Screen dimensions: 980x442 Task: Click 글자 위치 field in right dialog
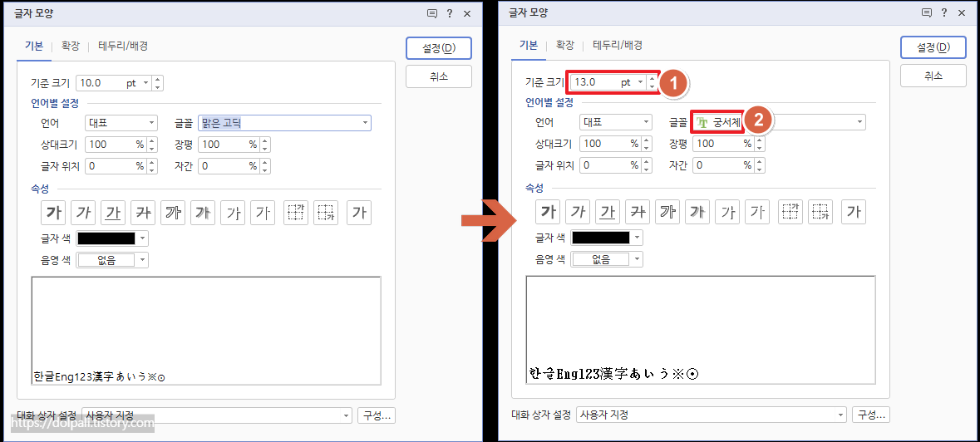click(x=610, y=166)
